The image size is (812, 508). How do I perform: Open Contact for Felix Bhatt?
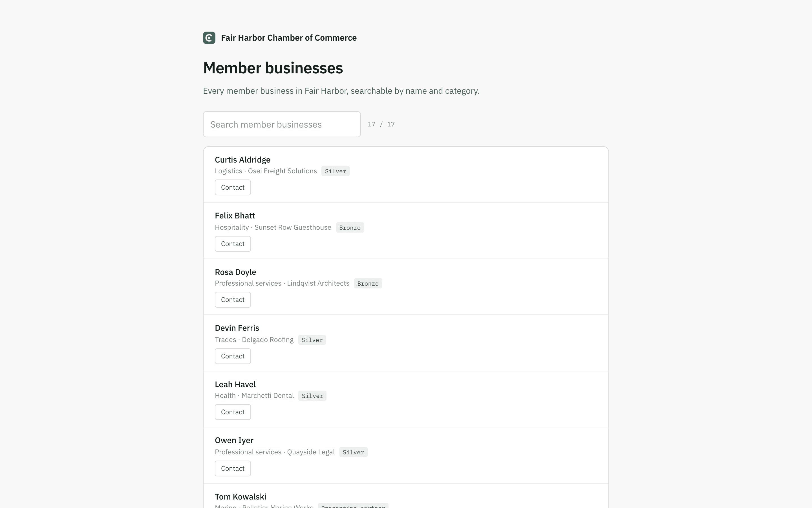[x=233, y=244]
